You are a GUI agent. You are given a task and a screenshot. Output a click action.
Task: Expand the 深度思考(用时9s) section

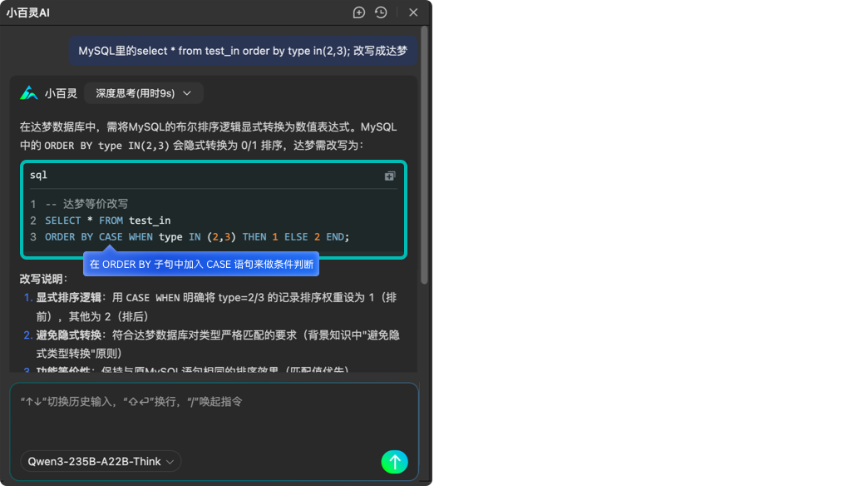click(x=144, y=93)
